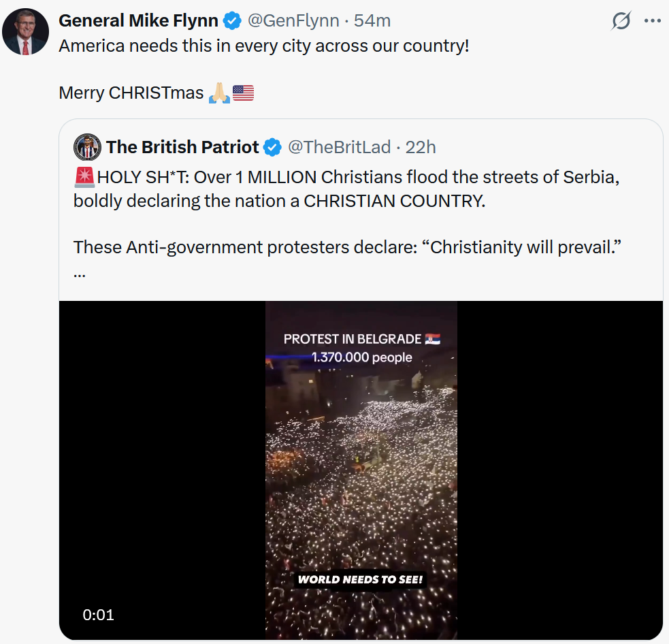Click the 0:01 video time indicator
Screen dimensions: 669x644
point(99,615)
